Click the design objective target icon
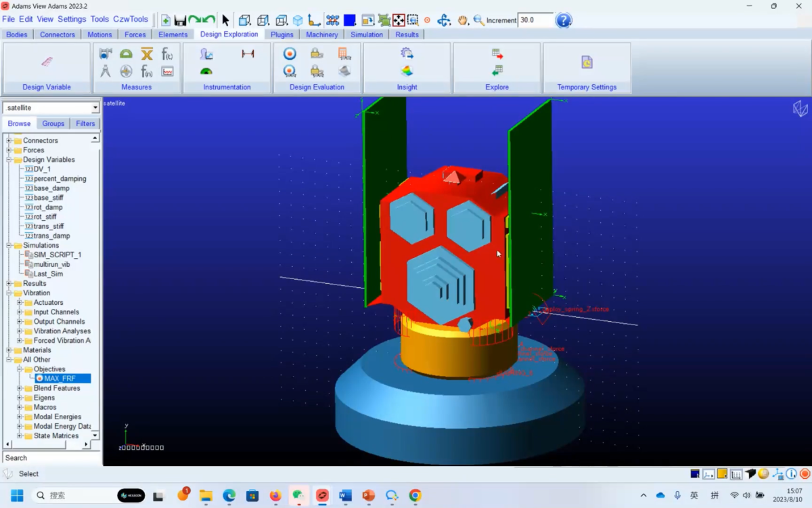The height and width of the screenshot is (508, 812). tap(290, 54)
